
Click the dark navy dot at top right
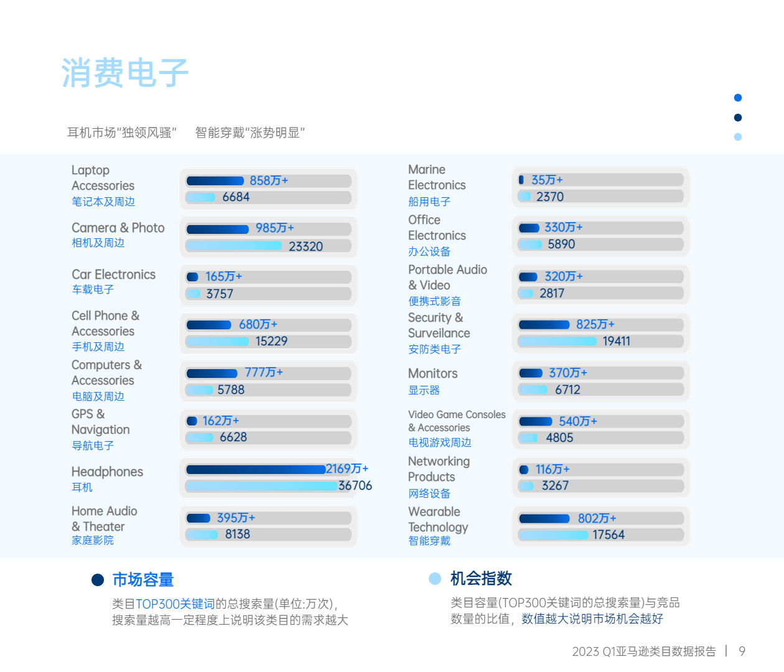(738, 118)
